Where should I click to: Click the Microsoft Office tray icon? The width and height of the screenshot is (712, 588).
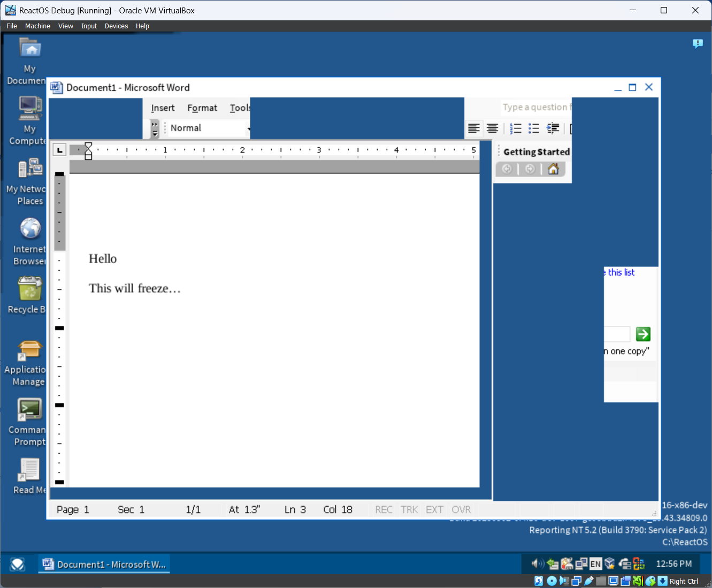point(639,563)
